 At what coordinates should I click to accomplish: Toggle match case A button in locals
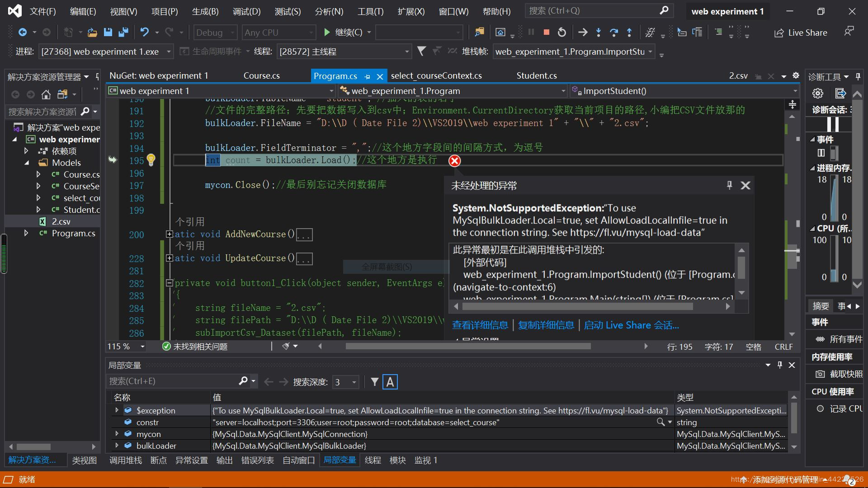tap(390, 382)
